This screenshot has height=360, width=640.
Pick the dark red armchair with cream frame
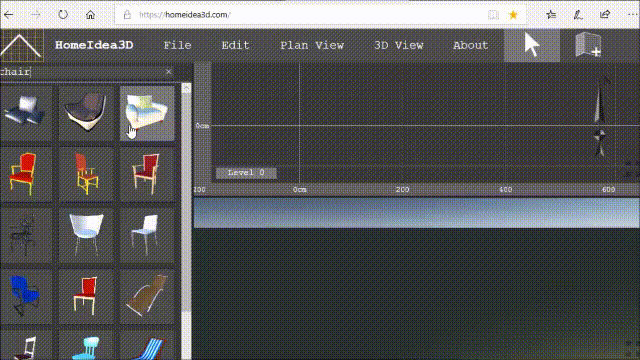[x=147, y=174]
